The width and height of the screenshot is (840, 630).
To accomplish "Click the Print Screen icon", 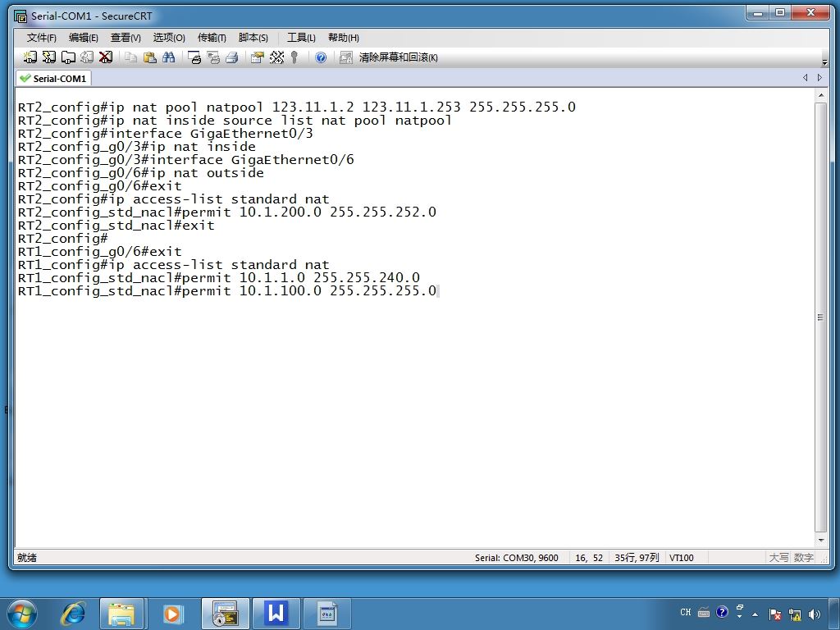I will 194,57.
